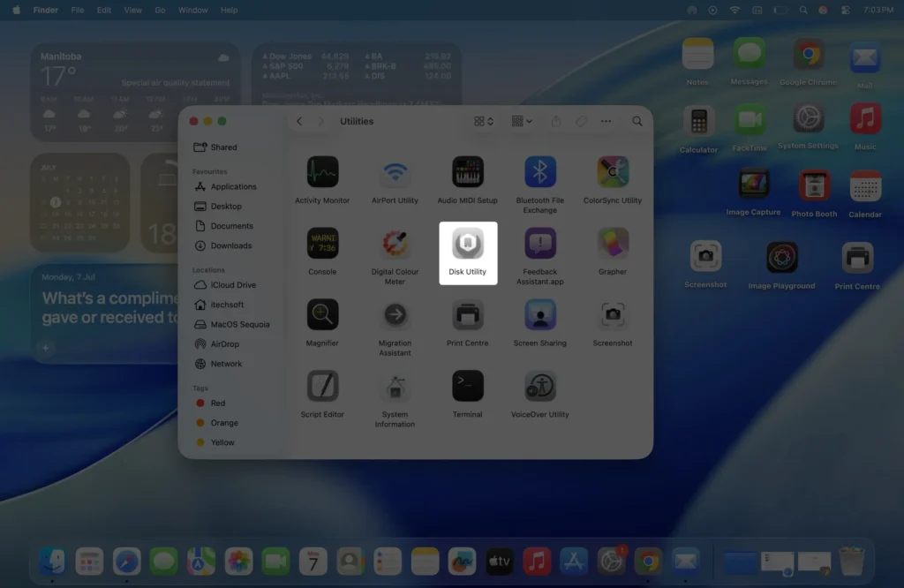The image size is (904, 588).
Task: Open the Console app
Action: click(x=323, y=243)
